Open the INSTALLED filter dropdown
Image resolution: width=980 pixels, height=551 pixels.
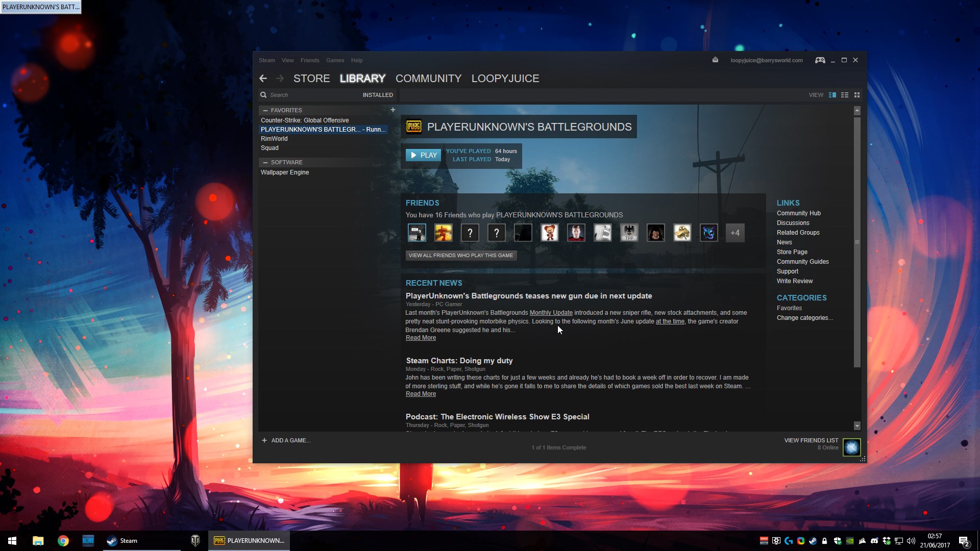point(378,95)
